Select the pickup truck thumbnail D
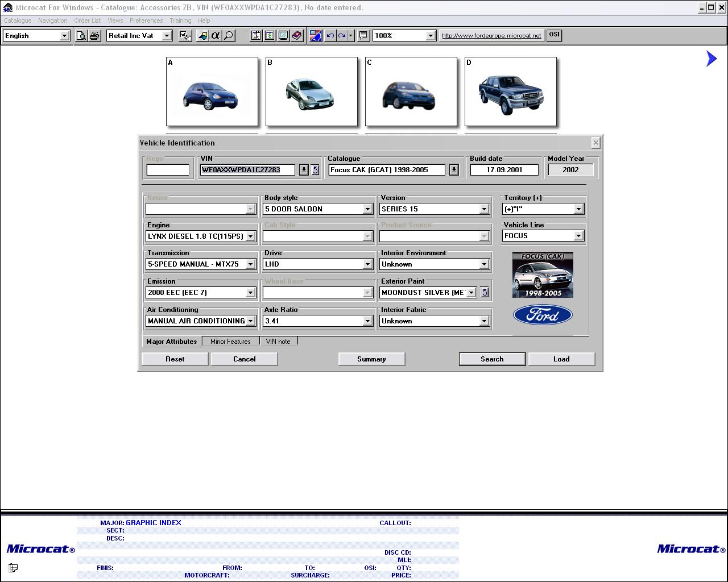The height and width of the screenshot is (582, 728). pyautogui.click(x=511, y=92)
